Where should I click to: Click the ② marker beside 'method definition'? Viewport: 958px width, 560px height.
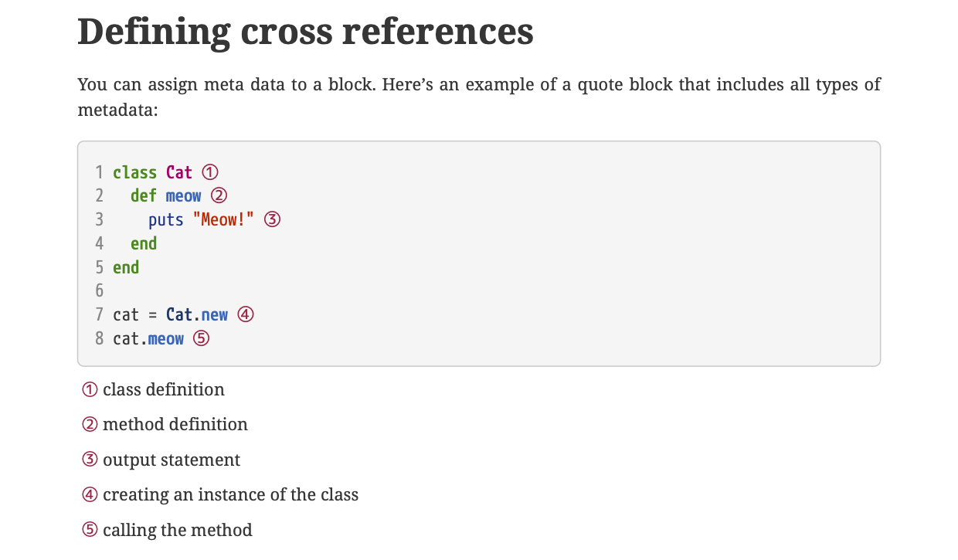point(90,425)
